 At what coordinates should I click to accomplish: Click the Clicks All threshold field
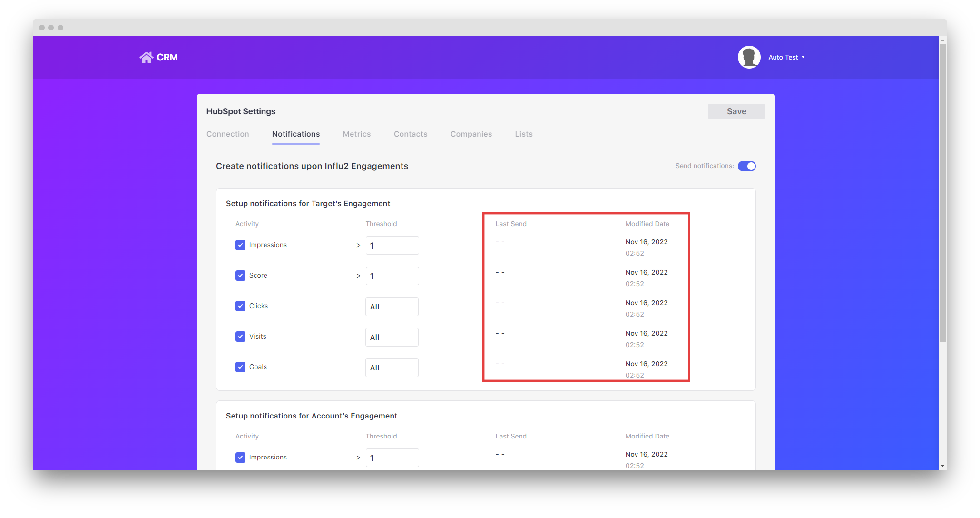click(x=392, y=306)
